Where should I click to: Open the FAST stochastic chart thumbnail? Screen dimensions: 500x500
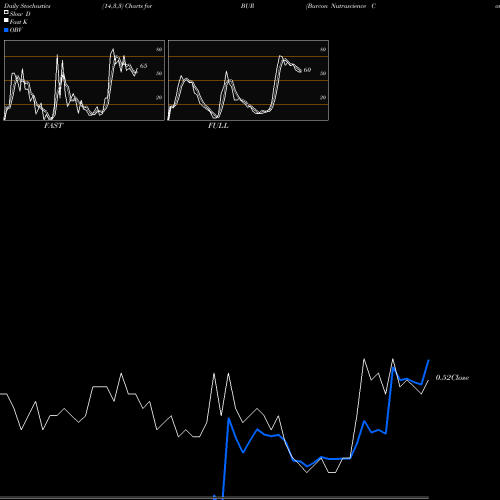tap(84, 80)
